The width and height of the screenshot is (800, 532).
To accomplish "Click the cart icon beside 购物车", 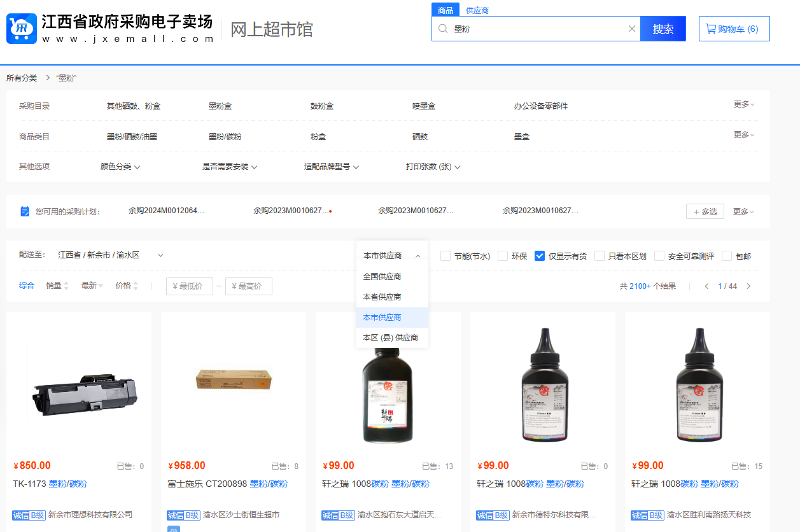I will (x=711, y=29).
